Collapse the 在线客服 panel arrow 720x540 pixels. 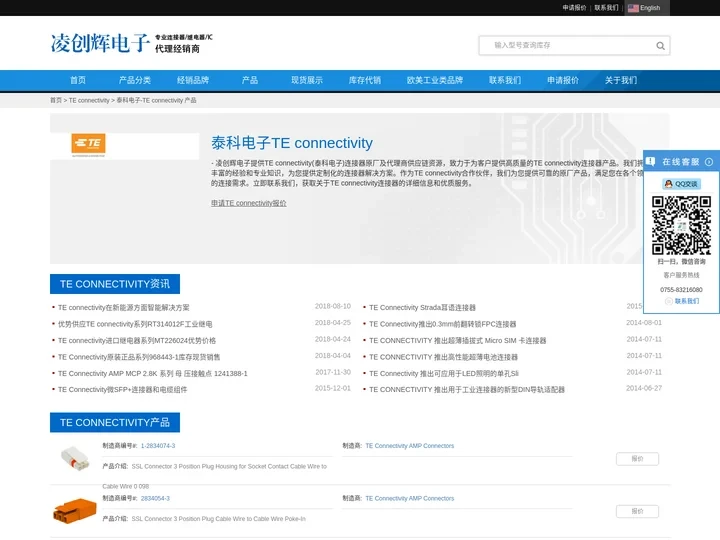click(709, 162)
